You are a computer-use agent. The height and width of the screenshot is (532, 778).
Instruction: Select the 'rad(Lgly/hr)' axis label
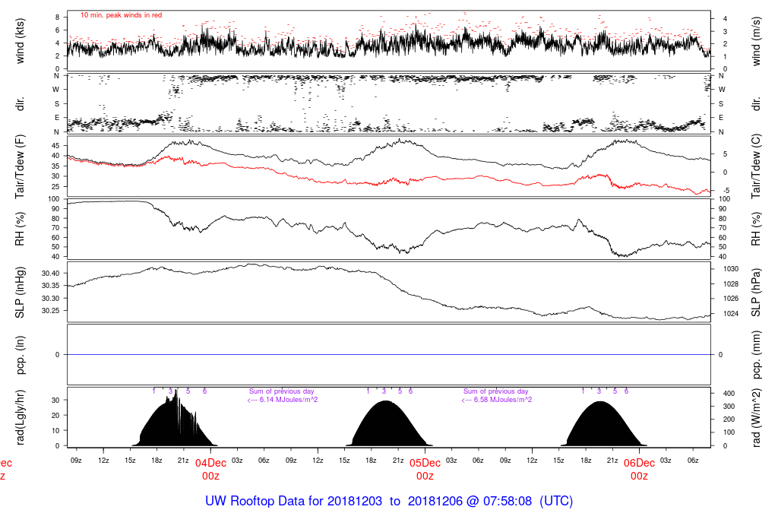(20, 417)
